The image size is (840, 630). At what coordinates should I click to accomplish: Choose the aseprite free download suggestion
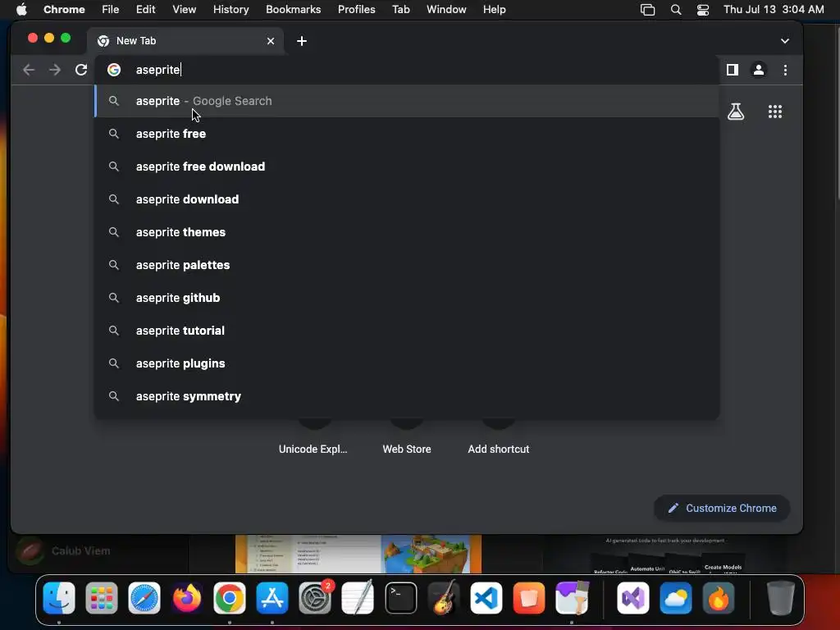407,167
